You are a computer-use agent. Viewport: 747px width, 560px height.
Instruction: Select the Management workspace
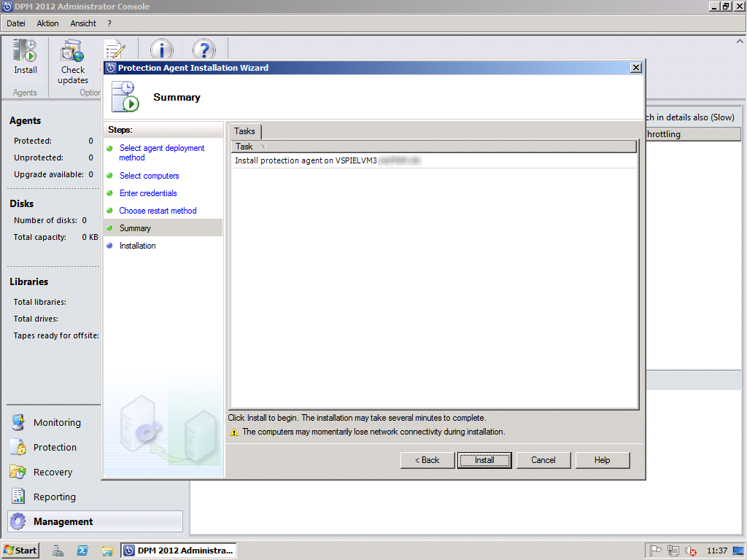(x=96, y=521)
